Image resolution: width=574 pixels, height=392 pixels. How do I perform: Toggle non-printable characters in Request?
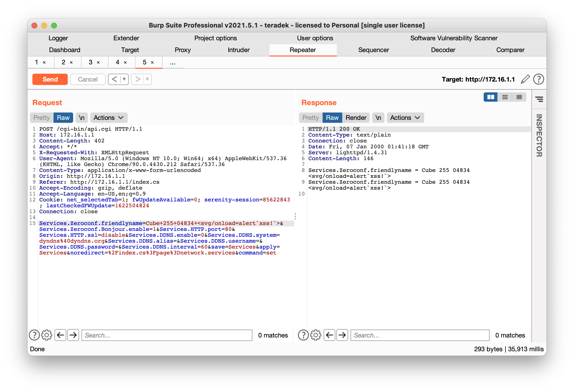tap(82, 118)
